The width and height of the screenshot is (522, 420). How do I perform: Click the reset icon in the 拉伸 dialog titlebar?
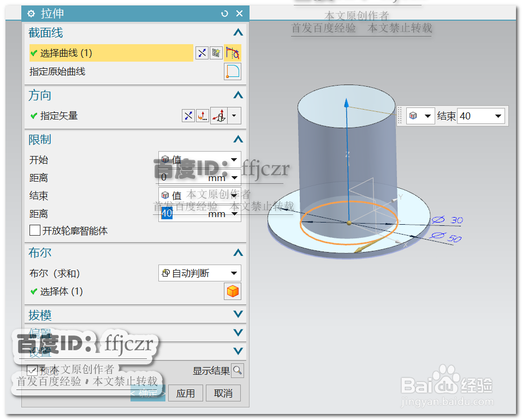(x=224, y=13)
